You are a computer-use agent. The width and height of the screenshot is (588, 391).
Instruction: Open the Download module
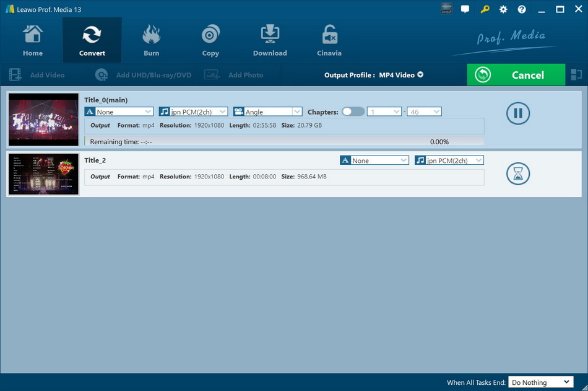pos(270,41)
